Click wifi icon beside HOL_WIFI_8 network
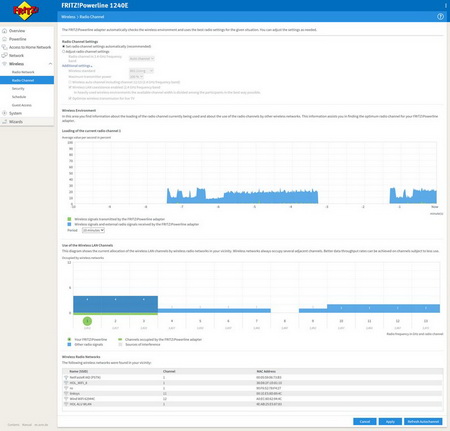The image size is (450, 431). (x=66, y=383)
